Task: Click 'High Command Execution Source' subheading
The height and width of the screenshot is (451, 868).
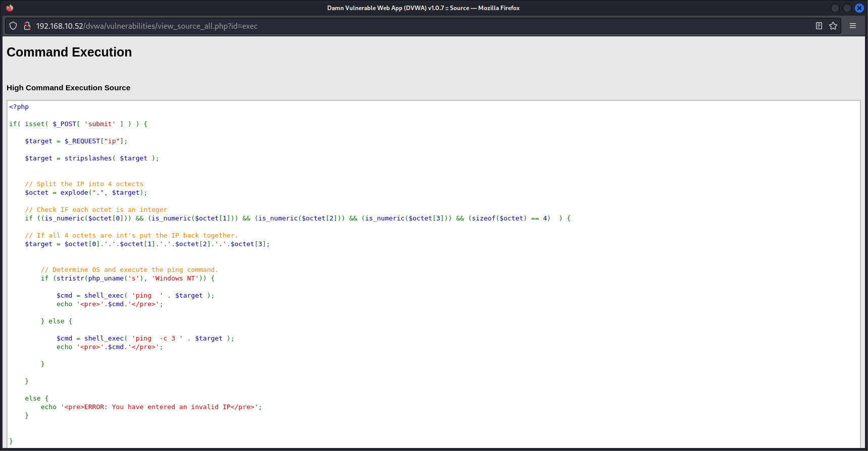Action: tap(68, 88)
